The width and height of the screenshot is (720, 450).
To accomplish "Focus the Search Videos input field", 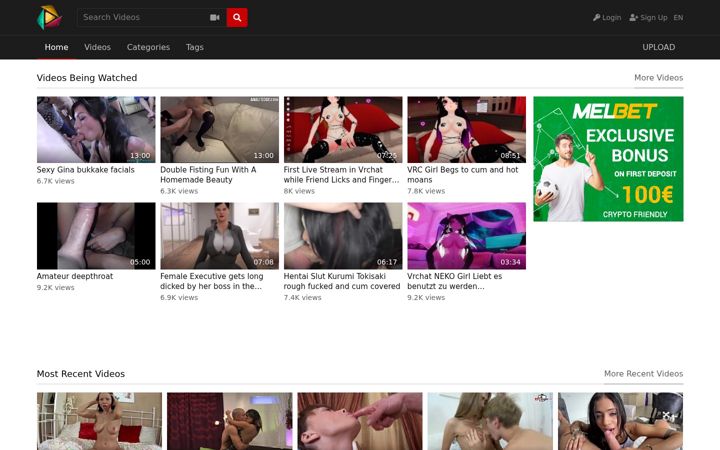I will (x=142, y=17).
